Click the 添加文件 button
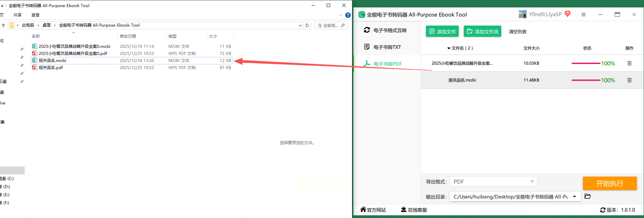The height and width of the screenshot is (218, 644). (442, 32)
